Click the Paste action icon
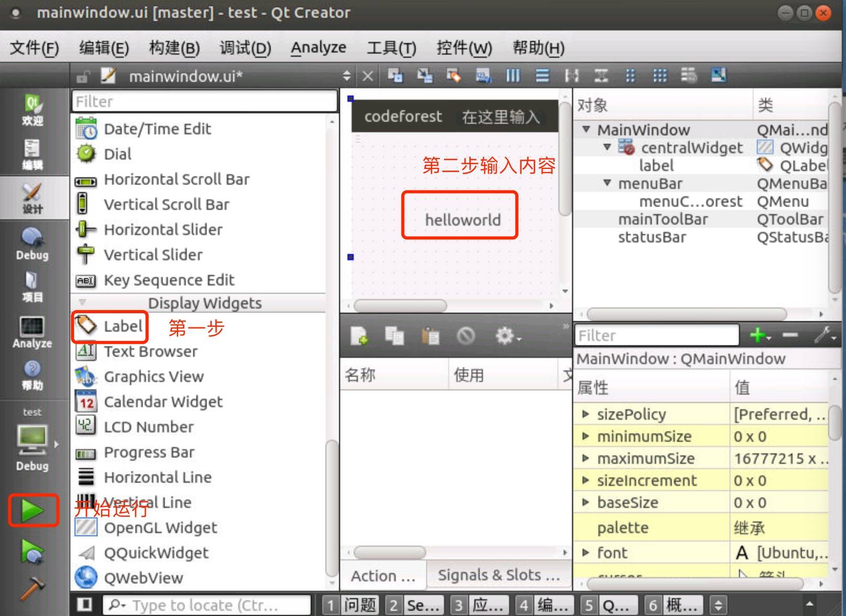 click(x=430, y=335)
